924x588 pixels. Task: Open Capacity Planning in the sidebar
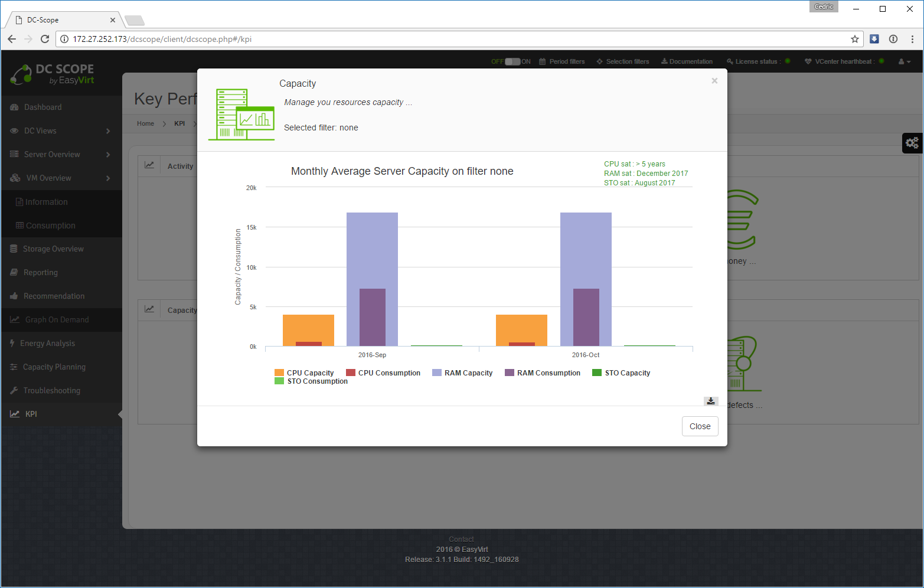[x=54, y=367]
